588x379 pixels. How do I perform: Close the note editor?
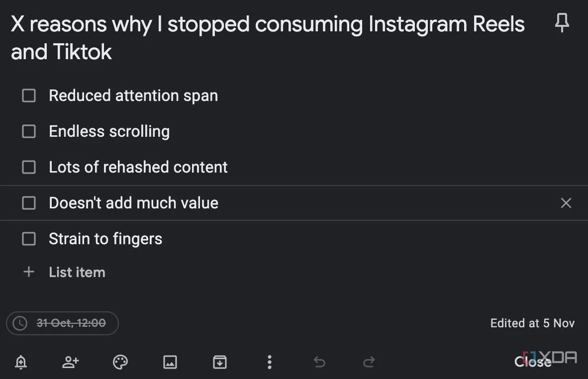pos(533,362)
